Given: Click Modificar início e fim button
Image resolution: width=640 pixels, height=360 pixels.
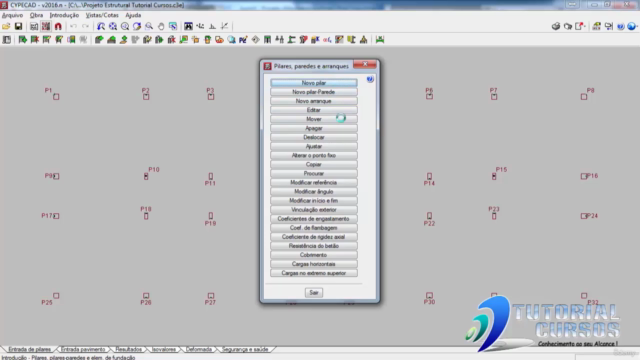Looking at the screenshot, I should pyautogui.click(x=313, y=200).
